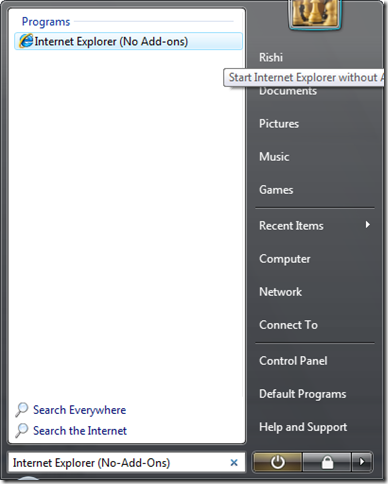Click the chess pieces user account picture
Screen dimensions: 388x484
coord(315,13)
